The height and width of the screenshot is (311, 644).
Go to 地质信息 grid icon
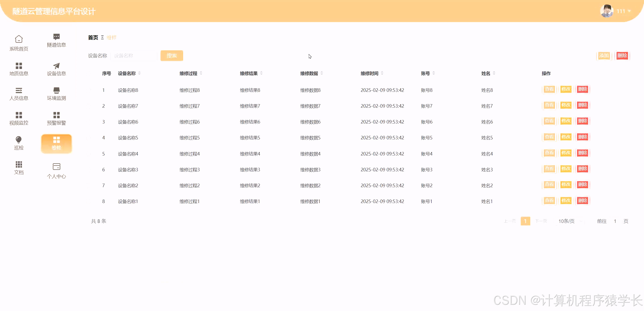[x=19, y=66]
